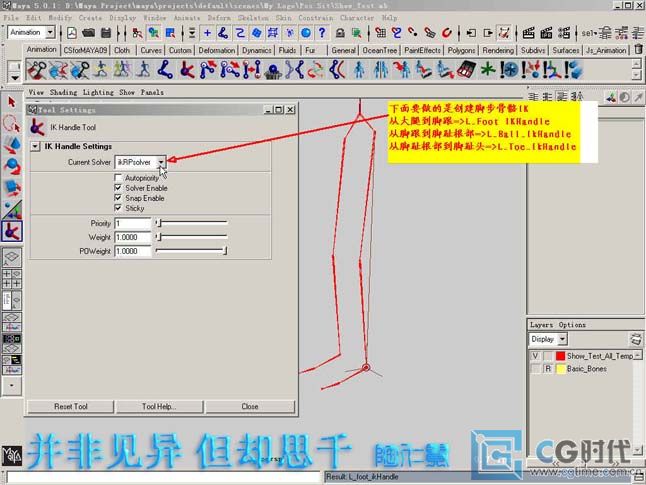Open the viewport Shading menu
This screenshot has height=485, width=646.
pyautogui.click(x=63, y=92)
